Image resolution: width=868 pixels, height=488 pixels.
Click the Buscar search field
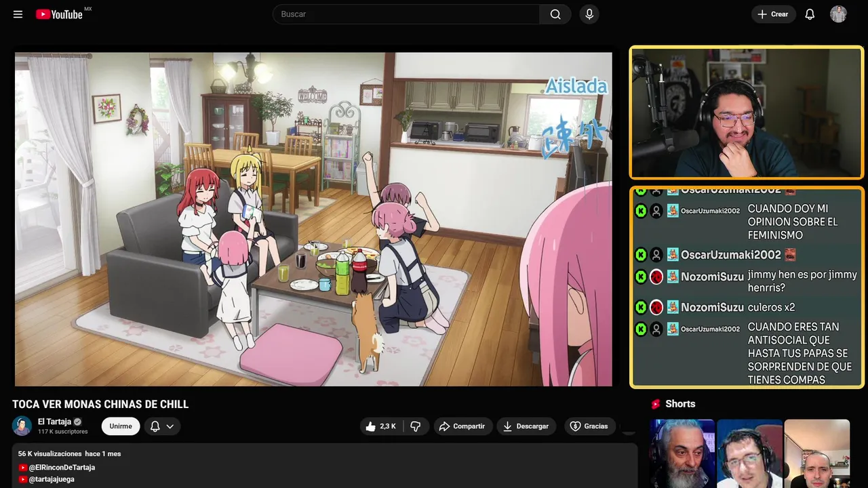click(x=406, y=14)
